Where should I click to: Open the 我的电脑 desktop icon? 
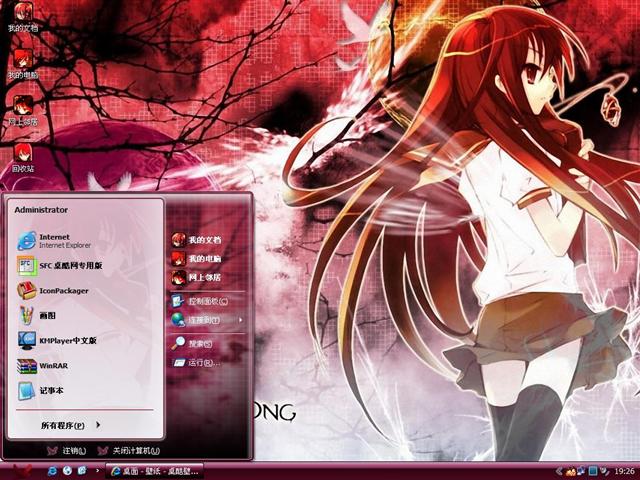tap(22, 64)
